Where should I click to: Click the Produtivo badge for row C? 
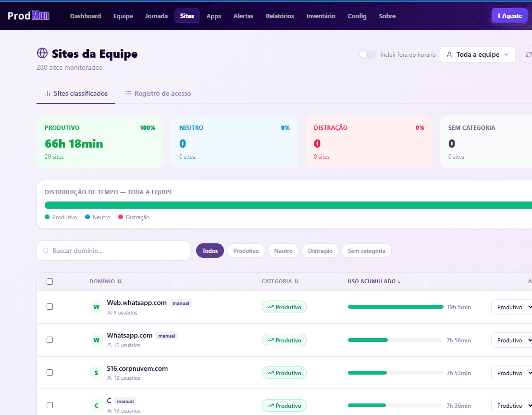point(284,405)
